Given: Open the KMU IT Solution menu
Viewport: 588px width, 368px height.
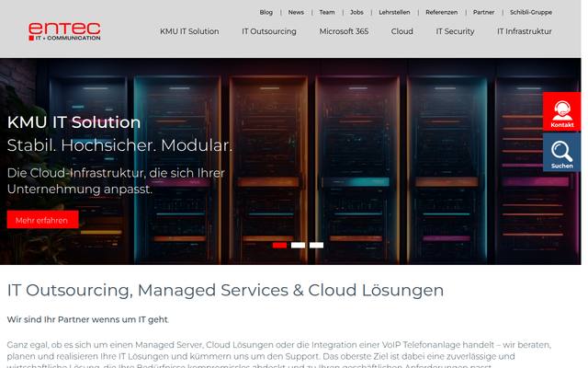Looking at the screenshot, I should (x=189, y=31).
